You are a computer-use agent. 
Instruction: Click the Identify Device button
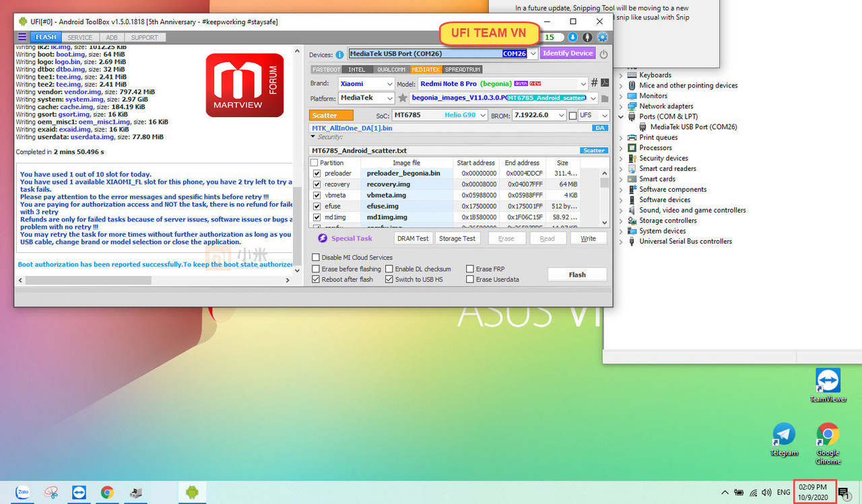click(568, 53)
